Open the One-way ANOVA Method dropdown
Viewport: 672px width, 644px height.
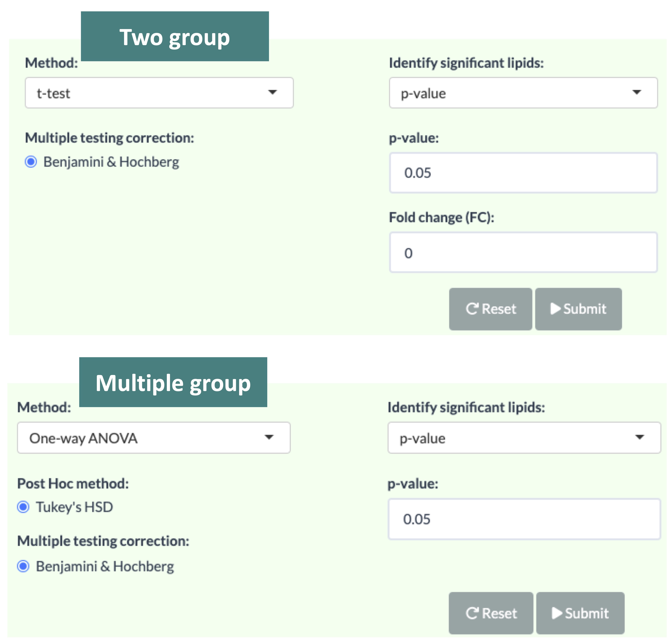tap(154, 438)
